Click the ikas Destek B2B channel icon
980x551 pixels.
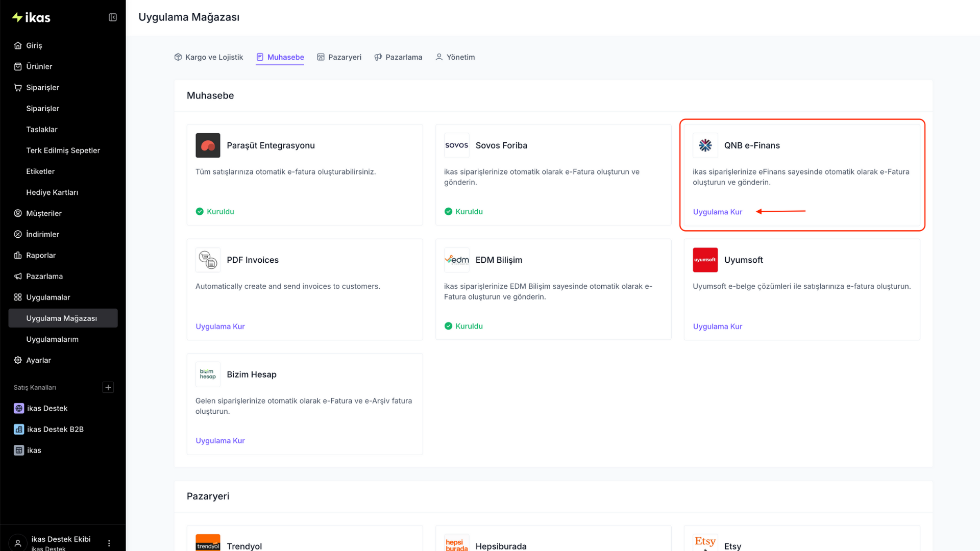click(19, 429)
